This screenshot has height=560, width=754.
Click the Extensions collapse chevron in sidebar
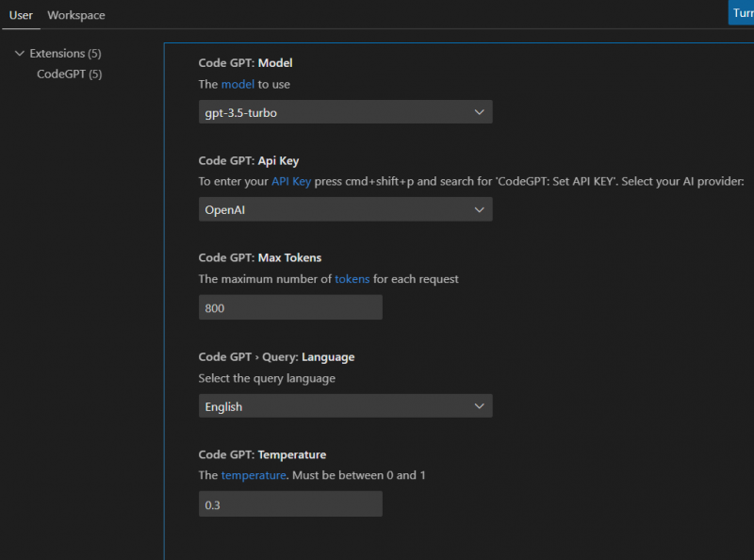click(x=20, y=54)
